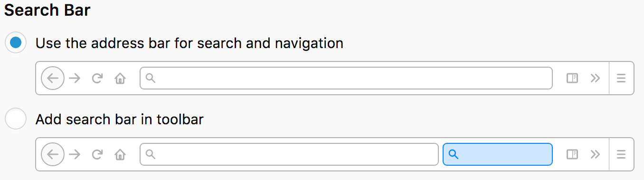
Task: Open hamburger menu in lower toolbar preview
Action: [x=621, y=154]
